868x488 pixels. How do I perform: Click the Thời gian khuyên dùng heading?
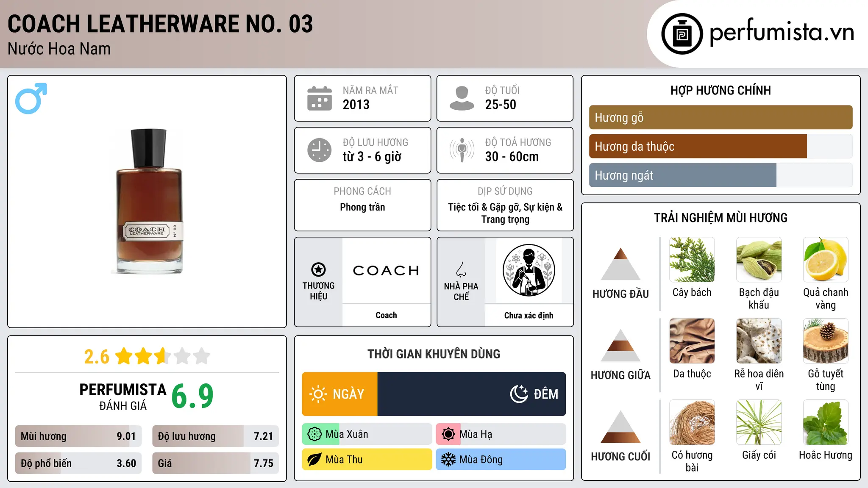434,354
